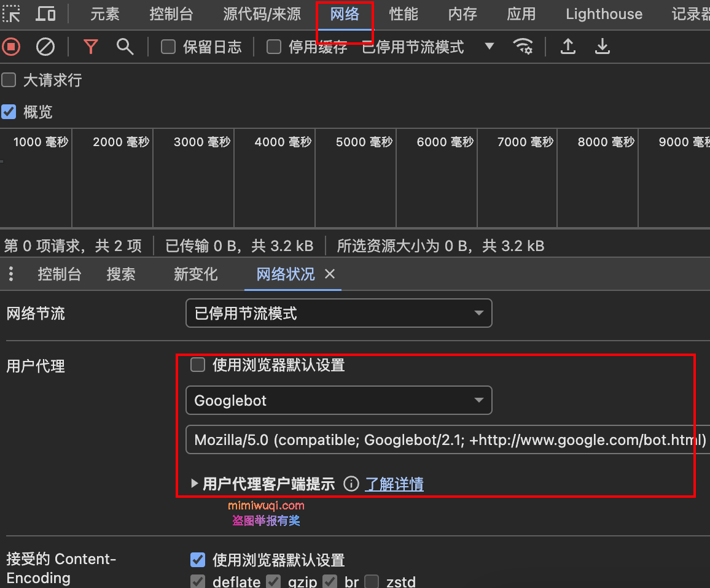
Task: Open the 源代码/来源 panel tab
Action: pos(262,14)
